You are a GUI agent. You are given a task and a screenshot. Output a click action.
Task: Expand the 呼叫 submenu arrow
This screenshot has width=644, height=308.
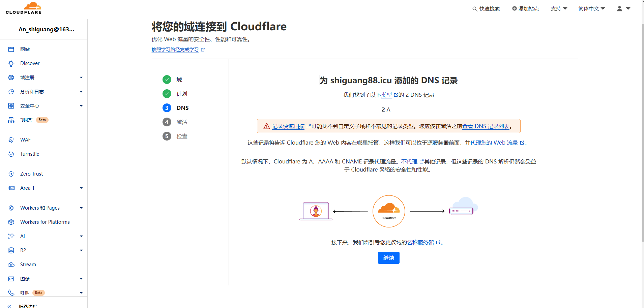point(81,293)
